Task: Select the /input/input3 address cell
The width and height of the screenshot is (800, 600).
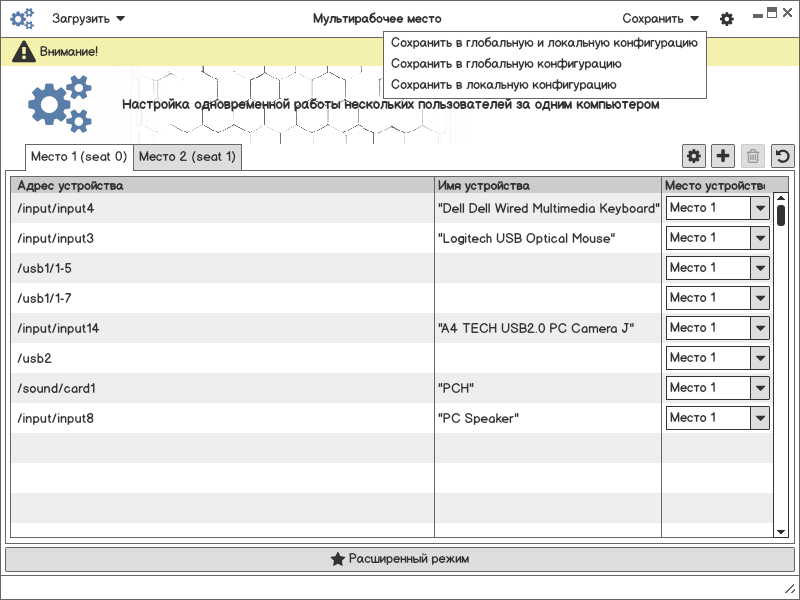Action: (222, 238)
